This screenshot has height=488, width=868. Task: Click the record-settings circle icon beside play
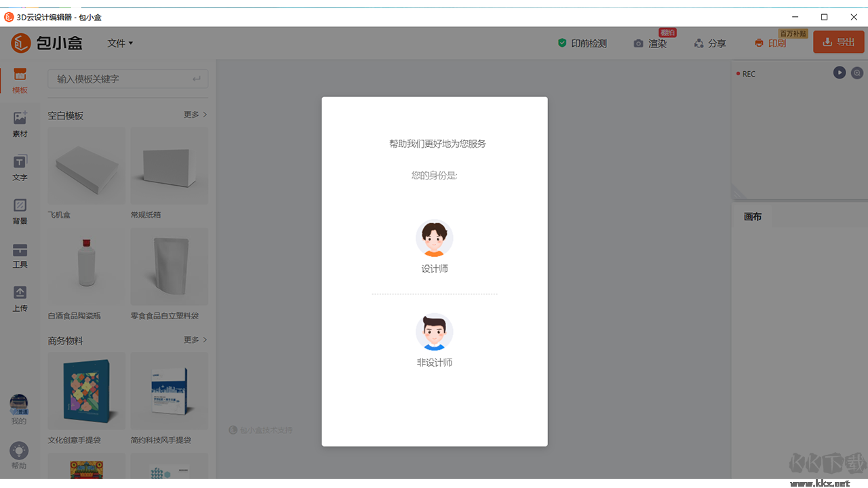coord(857,73)
